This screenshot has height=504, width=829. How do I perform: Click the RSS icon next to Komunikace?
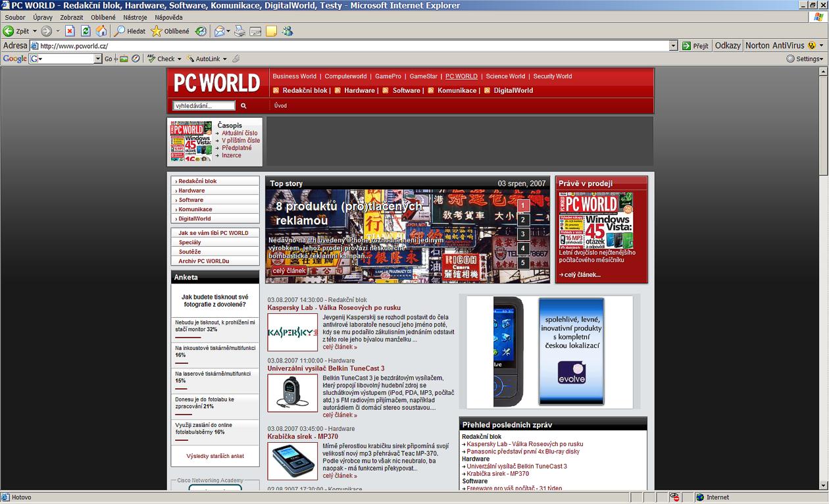[430, 91]
